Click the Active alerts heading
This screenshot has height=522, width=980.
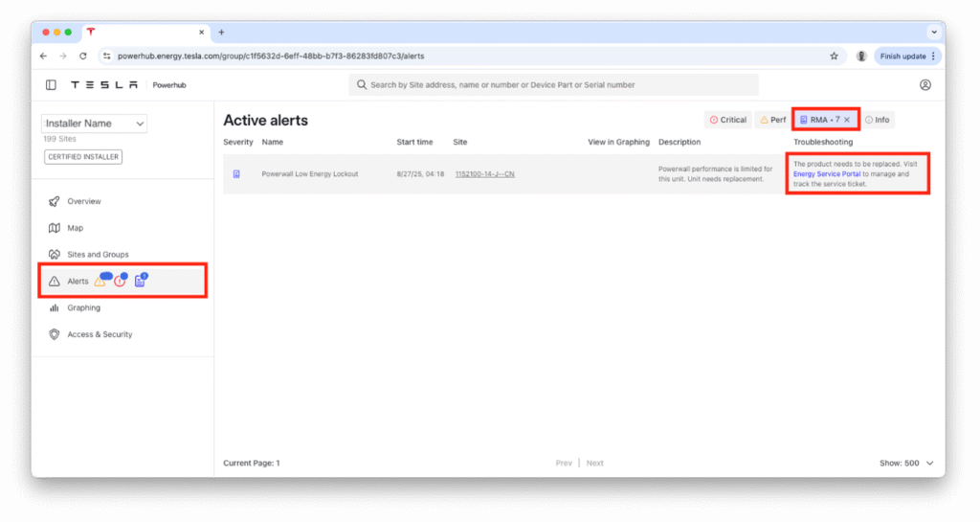click(x=266, y=120)
